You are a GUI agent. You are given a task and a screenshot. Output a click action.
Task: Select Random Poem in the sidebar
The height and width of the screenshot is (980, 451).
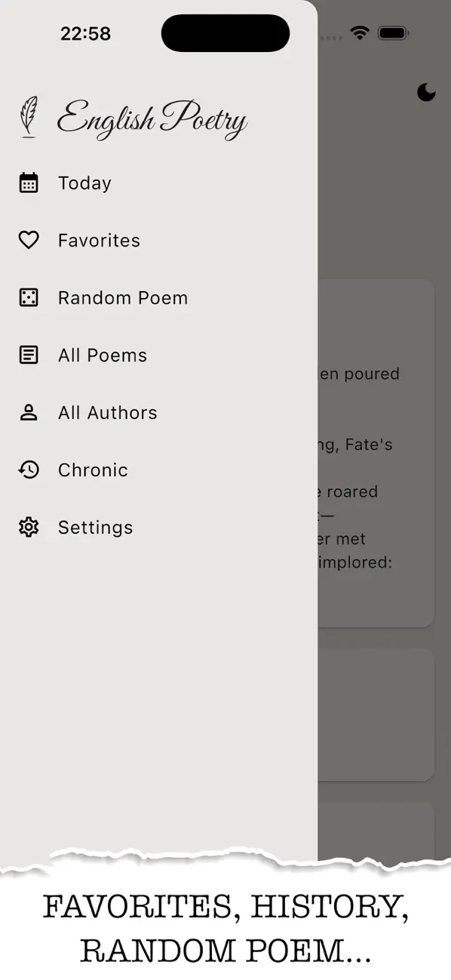pos(123,297)
